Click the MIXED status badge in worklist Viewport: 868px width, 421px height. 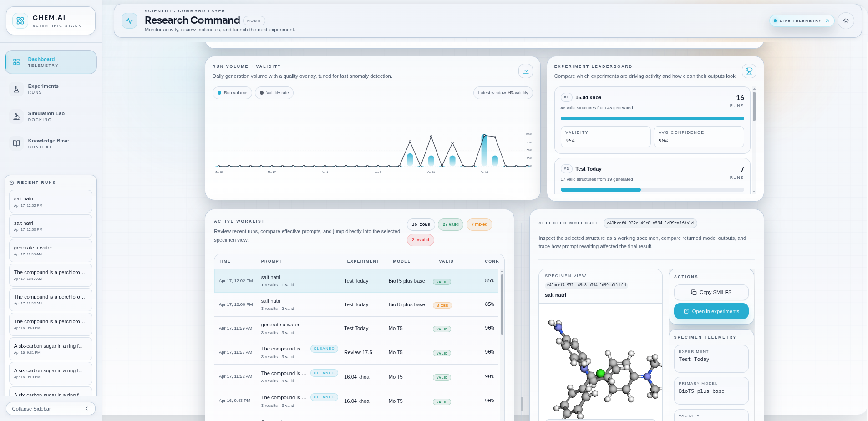coord(442,305)
